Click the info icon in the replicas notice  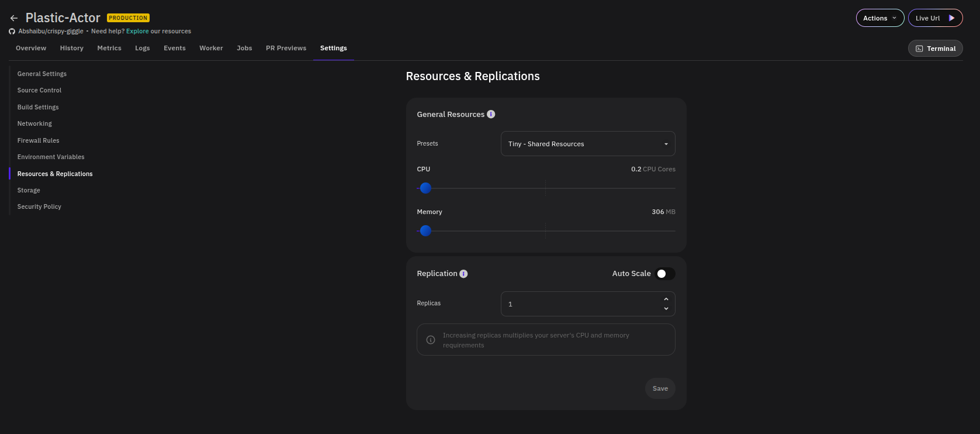(x=431, y=340)
